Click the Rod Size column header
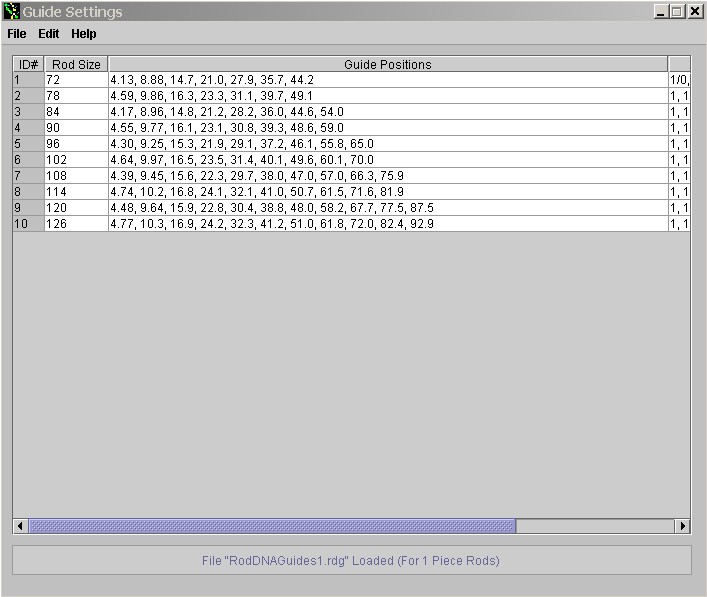 pos(76,64)
